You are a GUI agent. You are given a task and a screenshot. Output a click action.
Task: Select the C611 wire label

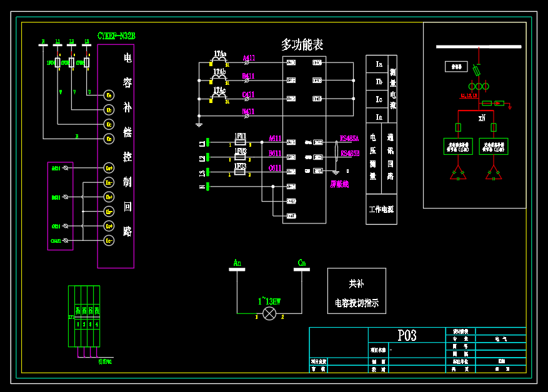(275, 169)
